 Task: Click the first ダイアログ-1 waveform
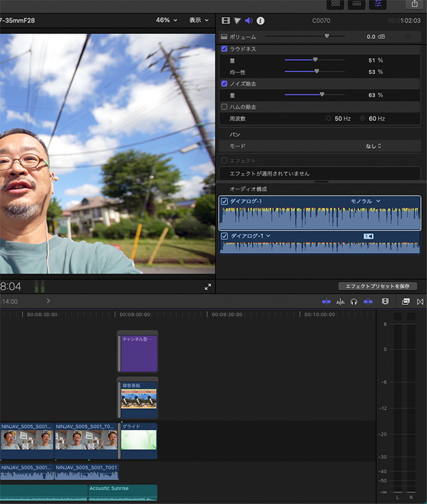(x=320, y=217)
